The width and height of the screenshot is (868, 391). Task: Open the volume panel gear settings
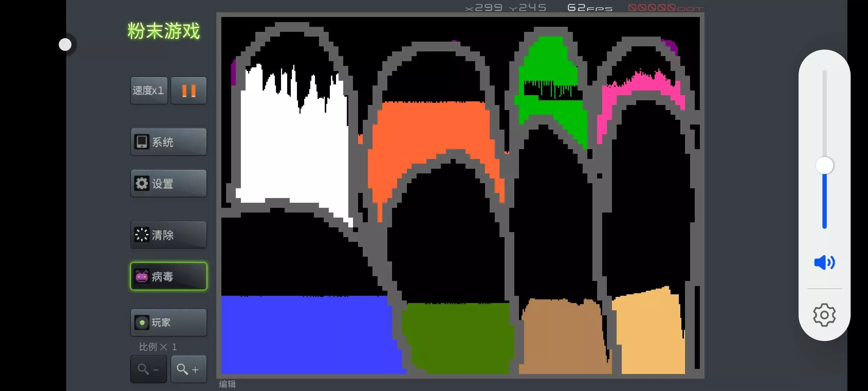[824, 315]
